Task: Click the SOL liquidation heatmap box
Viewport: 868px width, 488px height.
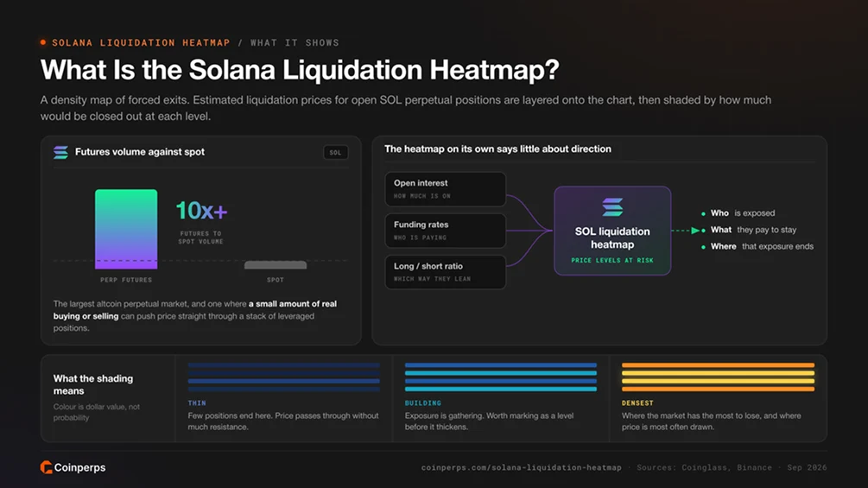Action: (x=612, y=231)
